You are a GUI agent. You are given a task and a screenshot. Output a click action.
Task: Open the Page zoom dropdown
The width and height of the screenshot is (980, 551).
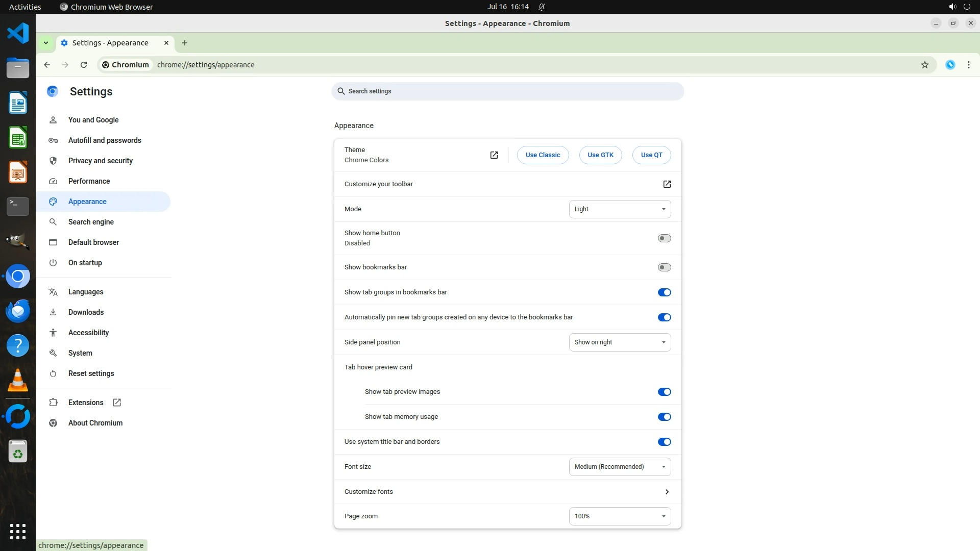(620, 516)
